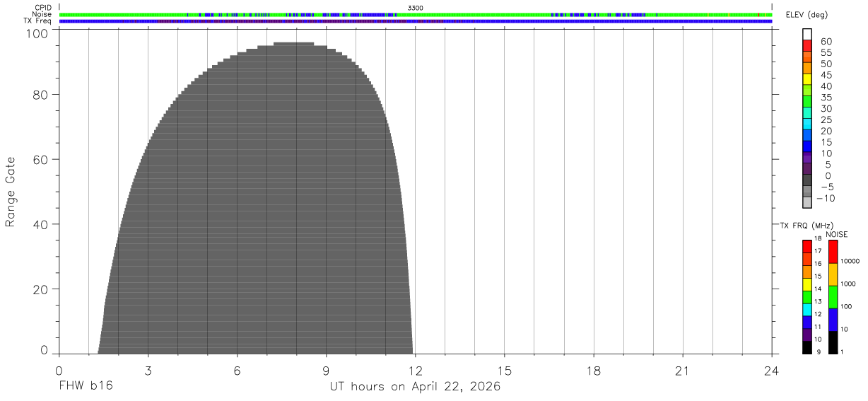Screen dimensions: 868x401
Task: Click the '40' range gate axis label
Action: pos(42,225)
